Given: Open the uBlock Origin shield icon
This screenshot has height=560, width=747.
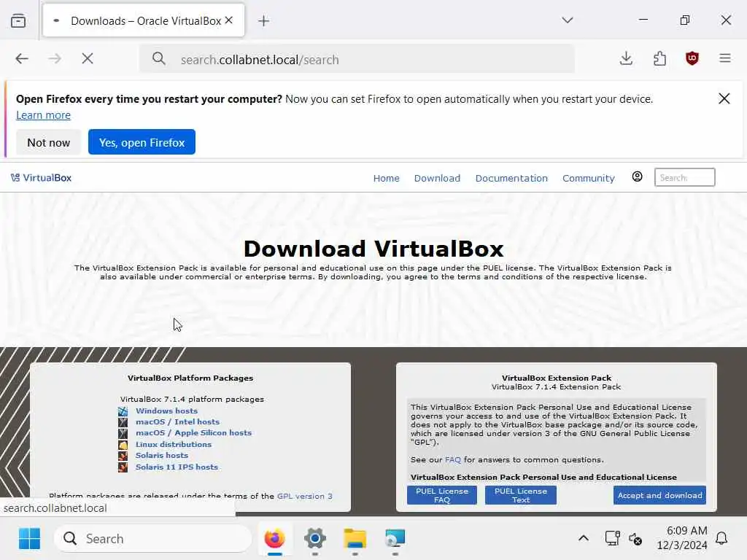Looking at the screenshot, I should pos(692,58).
